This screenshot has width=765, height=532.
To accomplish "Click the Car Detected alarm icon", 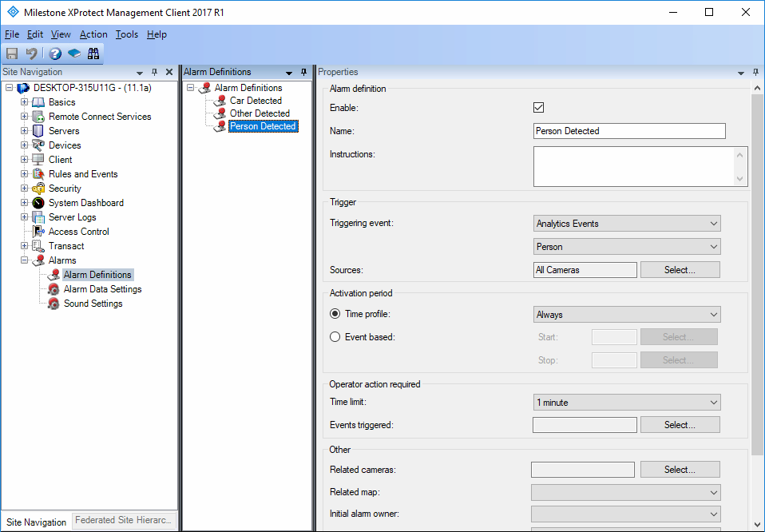I will (x=220, y=101).
